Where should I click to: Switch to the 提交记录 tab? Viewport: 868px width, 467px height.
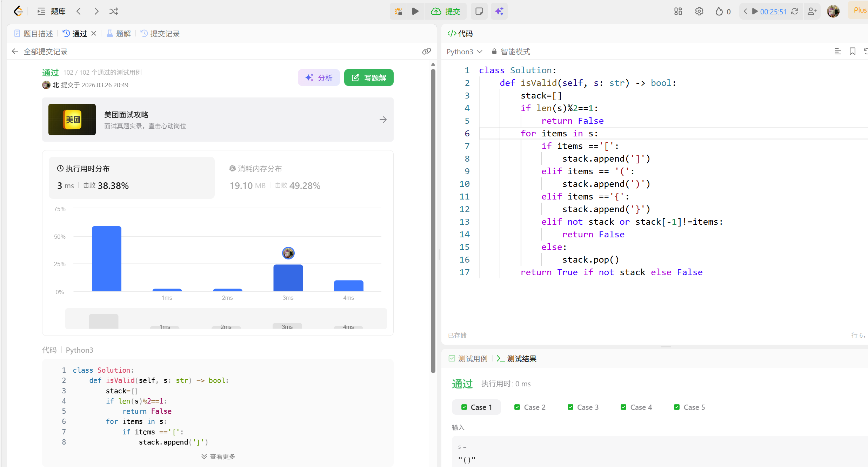[x=160, y=34]
